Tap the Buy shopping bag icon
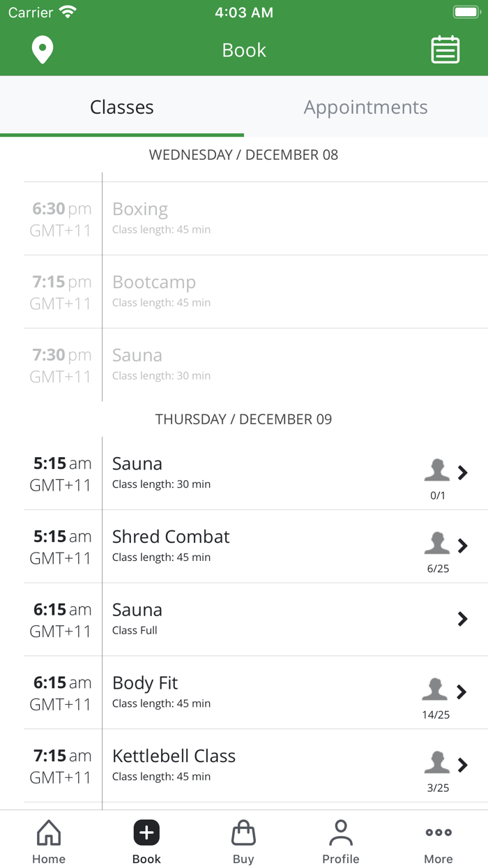The width and height of the screenshot is (488, 868). [x=243, y=841]
